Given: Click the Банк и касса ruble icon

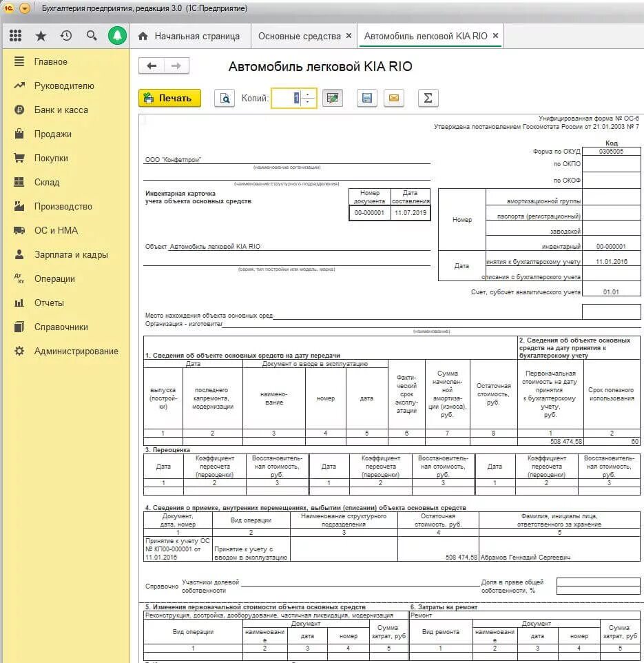Looking at the screenshot, I should (x=19, y=110).
